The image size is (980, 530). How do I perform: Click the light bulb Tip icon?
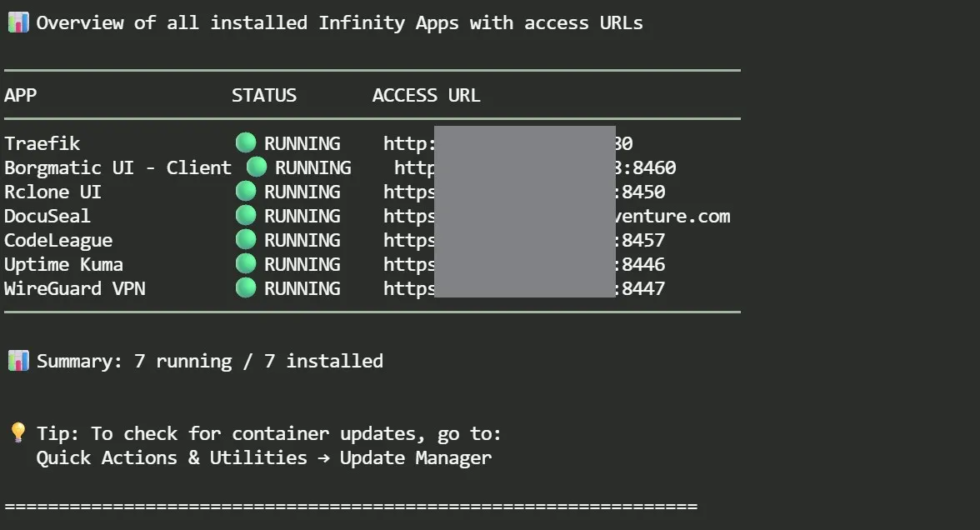[x=18, y=432]
